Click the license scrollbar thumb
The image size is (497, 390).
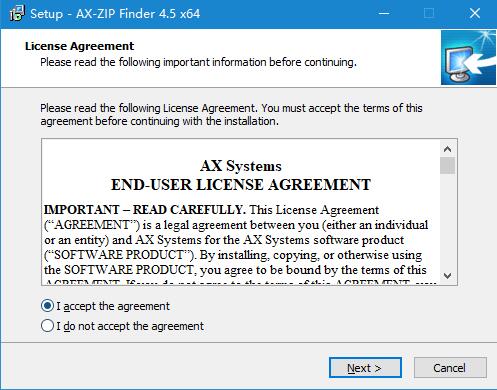(x=447, y=166)
